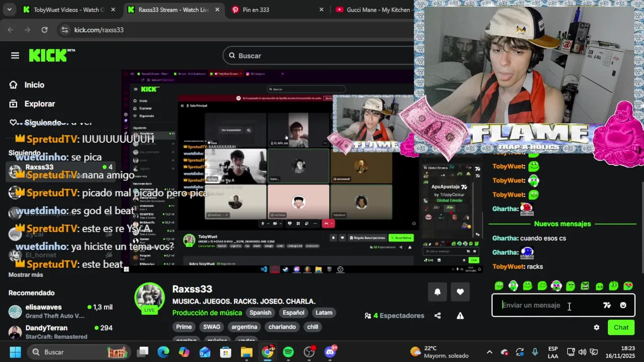Click the last heart-eyes quick emote

click(628, 286)
